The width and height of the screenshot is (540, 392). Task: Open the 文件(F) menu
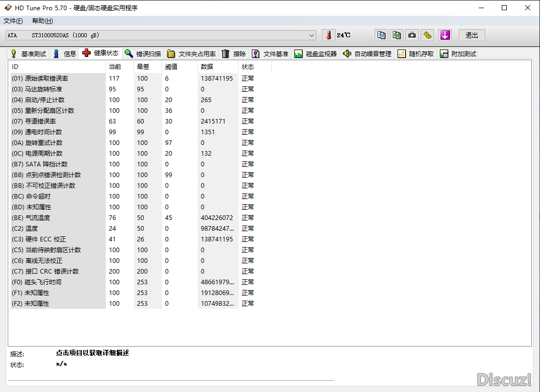point(13,21)
